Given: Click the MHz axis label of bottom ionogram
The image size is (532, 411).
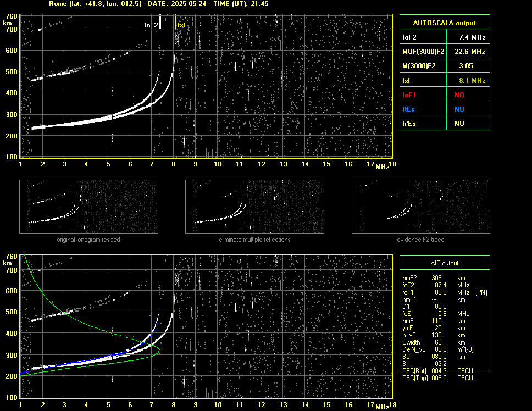Looking at the screenshot, I should pos(382,407).
